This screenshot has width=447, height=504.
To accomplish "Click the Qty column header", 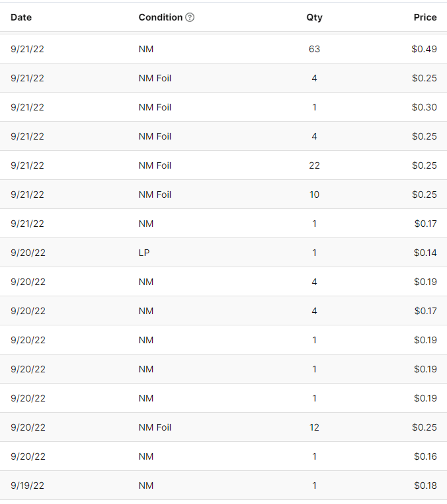I will click(314, 17).
